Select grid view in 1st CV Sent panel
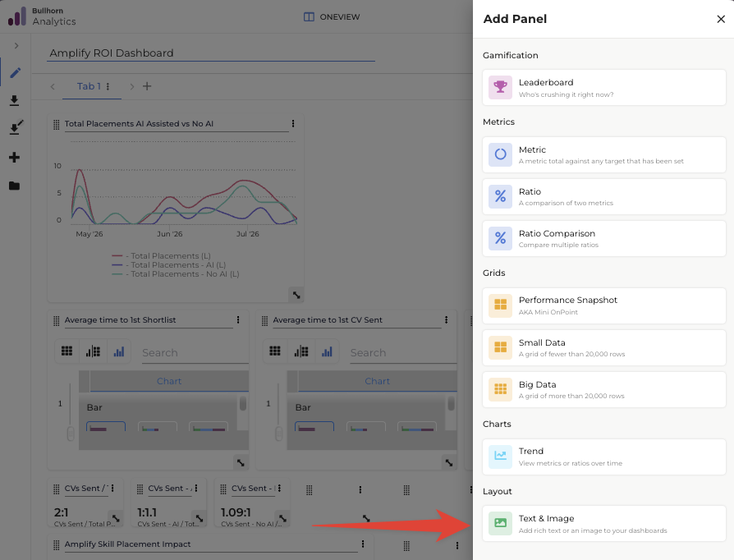 275,351
